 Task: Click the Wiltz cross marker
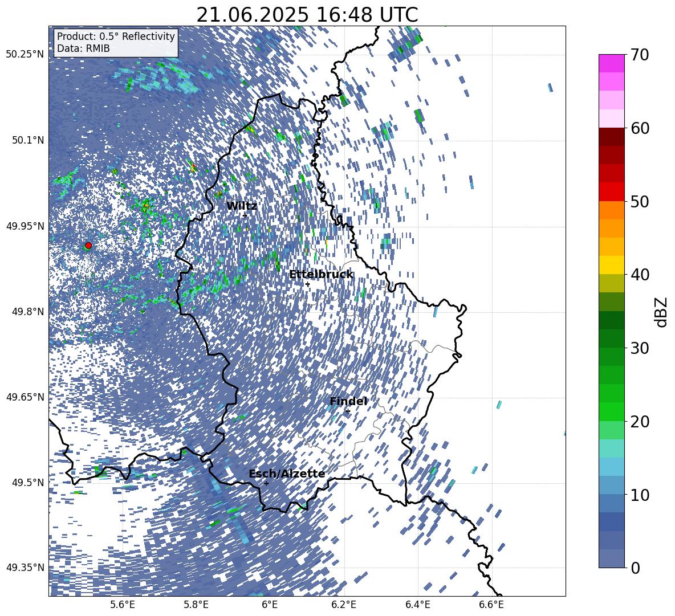tap(245, 215)
